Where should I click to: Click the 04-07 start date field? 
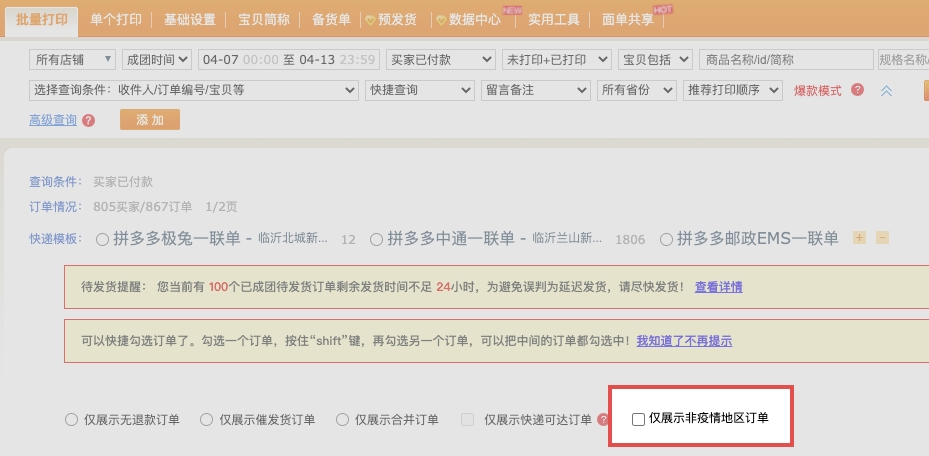(x=220, y=59)
